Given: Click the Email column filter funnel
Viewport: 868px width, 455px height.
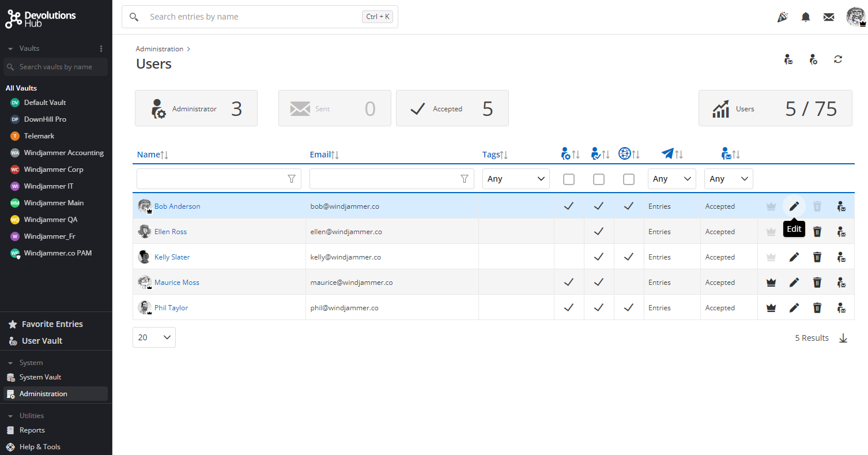Looking at the screenshot, I should tap(465, 179).
